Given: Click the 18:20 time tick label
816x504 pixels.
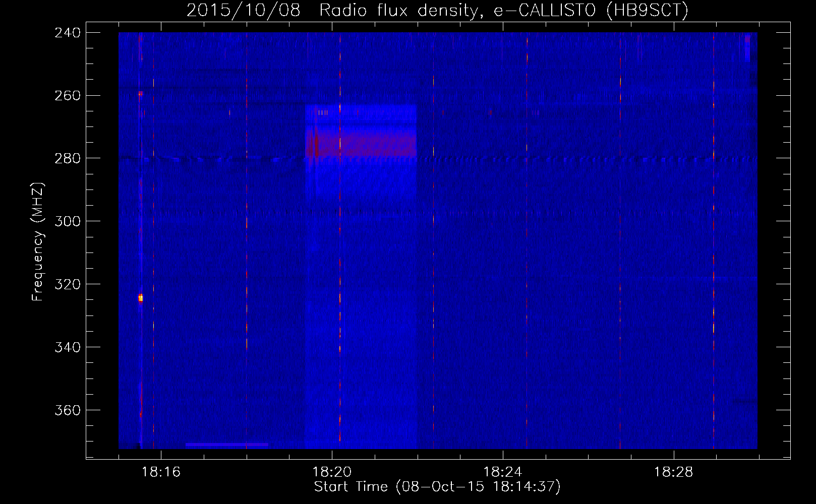Looking at the screenshot, I should tap(332, 472).
